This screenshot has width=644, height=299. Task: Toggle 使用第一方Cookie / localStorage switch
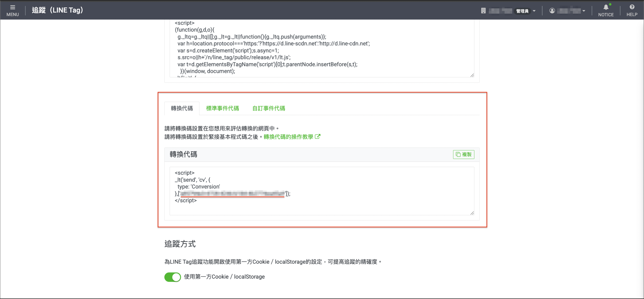click(x=172, y=277)
